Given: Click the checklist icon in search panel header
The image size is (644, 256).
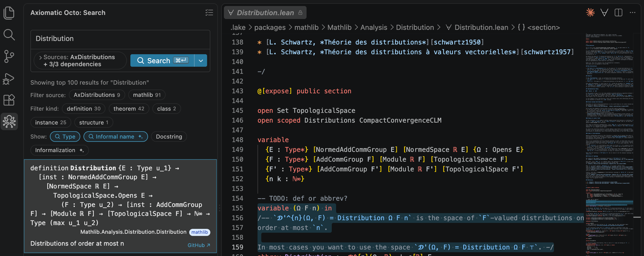Looking at the screenshot, I should [x=209, y=13].
